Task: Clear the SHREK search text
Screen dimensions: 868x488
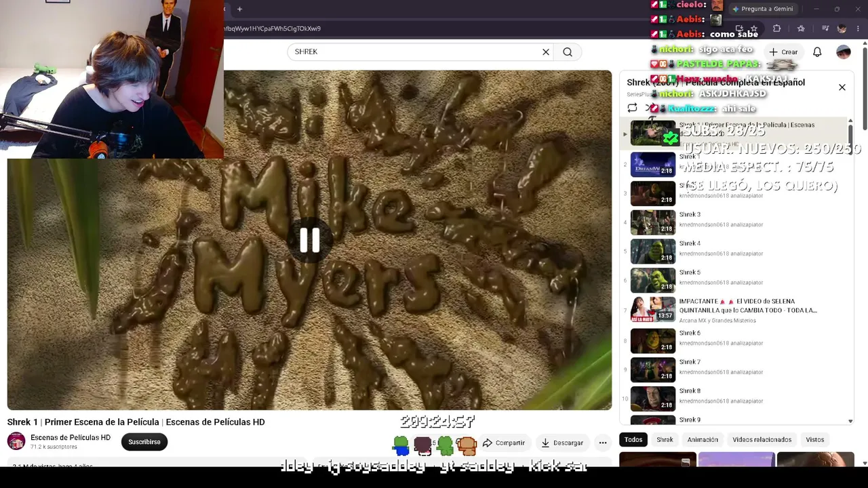Action: [546, 52]
